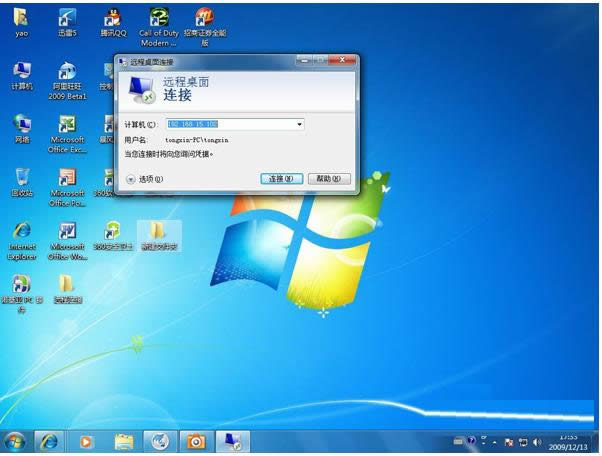Open the Windows Start menu orb
The height and width of the screenshot is (456, 602).
(15, 441)
